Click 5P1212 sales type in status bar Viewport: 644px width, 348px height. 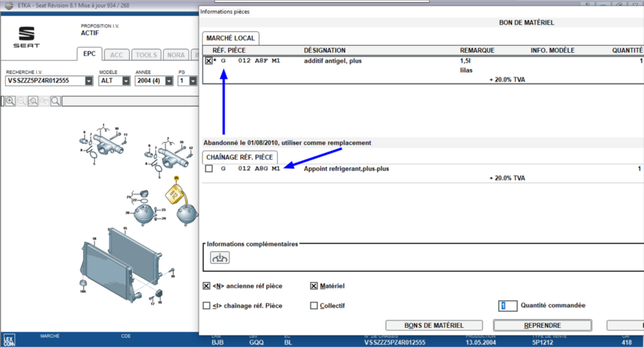(x=542, y=342)
